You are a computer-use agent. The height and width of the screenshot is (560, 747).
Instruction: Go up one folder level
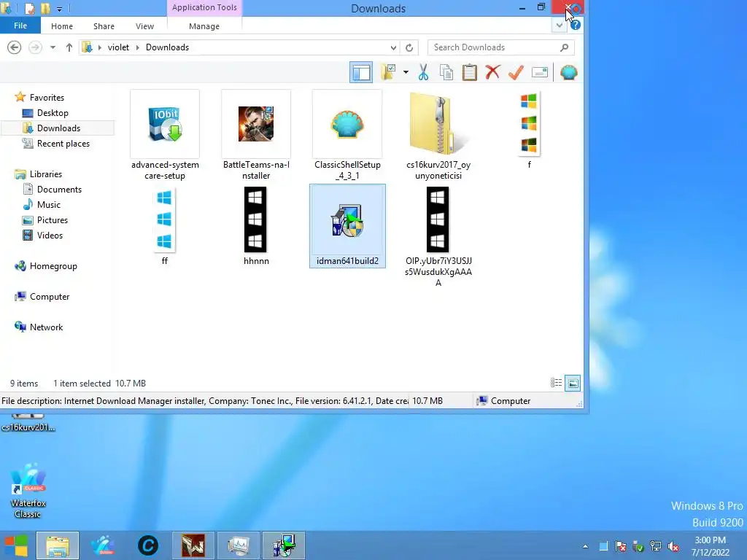(x=69, y=47)
